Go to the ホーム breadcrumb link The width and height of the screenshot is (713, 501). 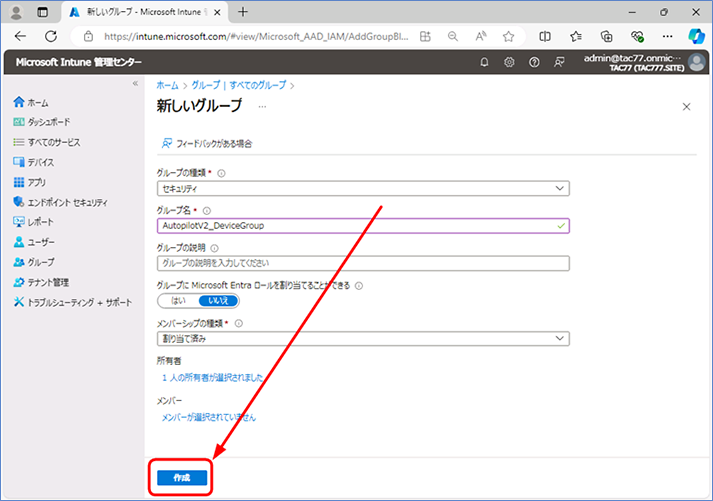pyautogui.click(x=167, y=85)
